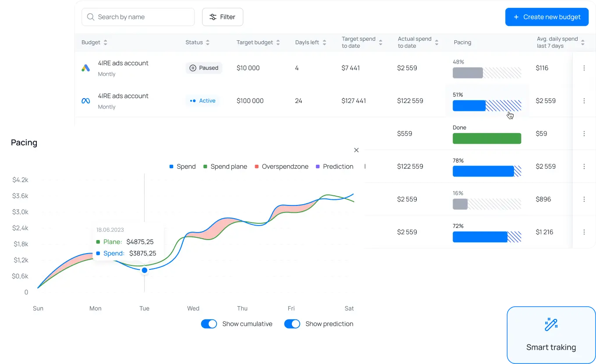Toggle Prediction series in legend
This screenshot has height=364, width=596.
tap(334, 166)
